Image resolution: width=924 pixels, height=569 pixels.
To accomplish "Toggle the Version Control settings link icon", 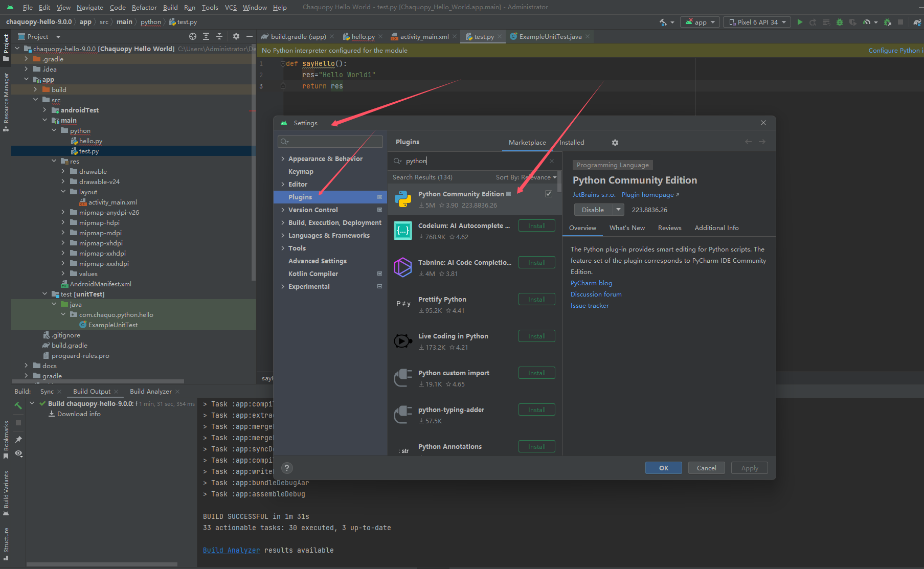I will [379, 210].
